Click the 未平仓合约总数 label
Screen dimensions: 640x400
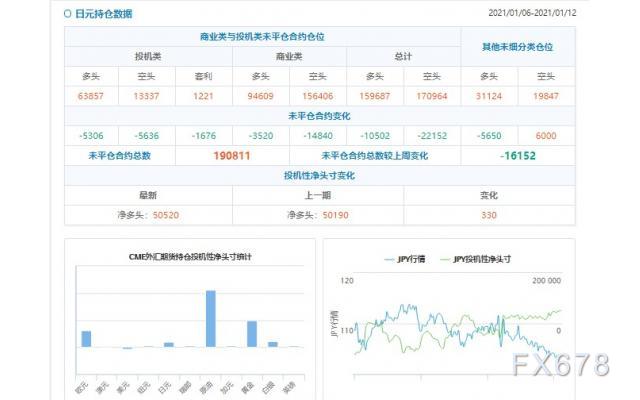[120, 156]
